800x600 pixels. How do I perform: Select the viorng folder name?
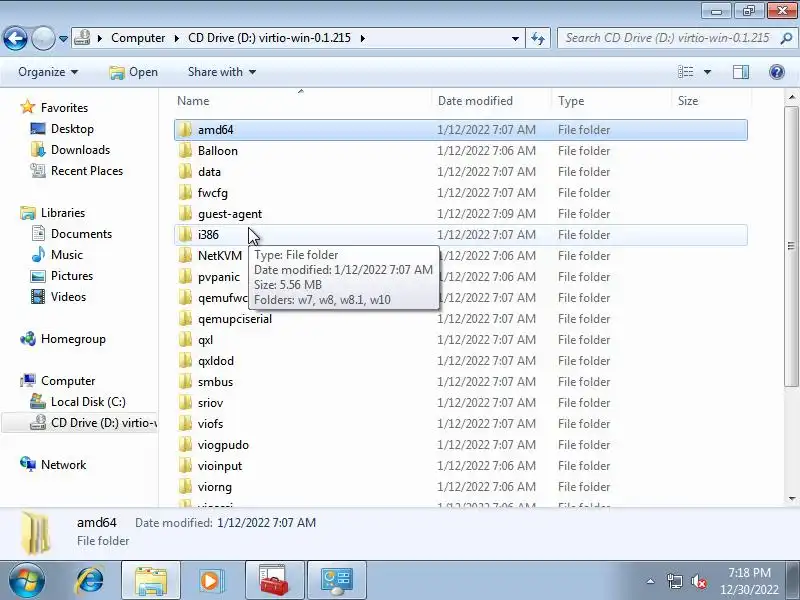pyautogui.click(x=215, y=487)
